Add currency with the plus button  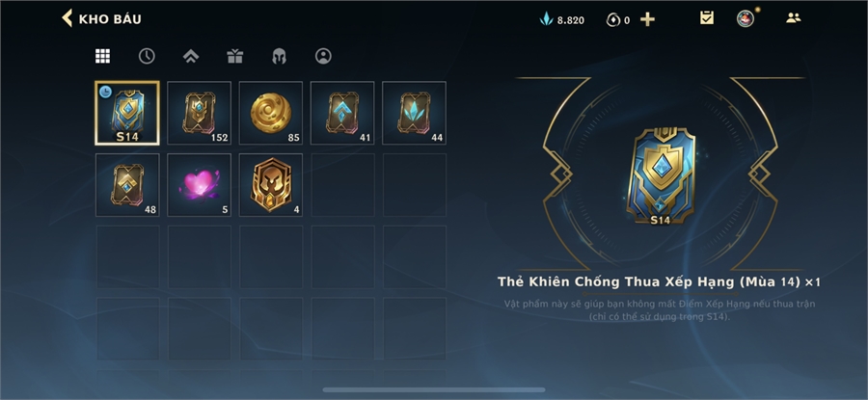coord(647,19)
